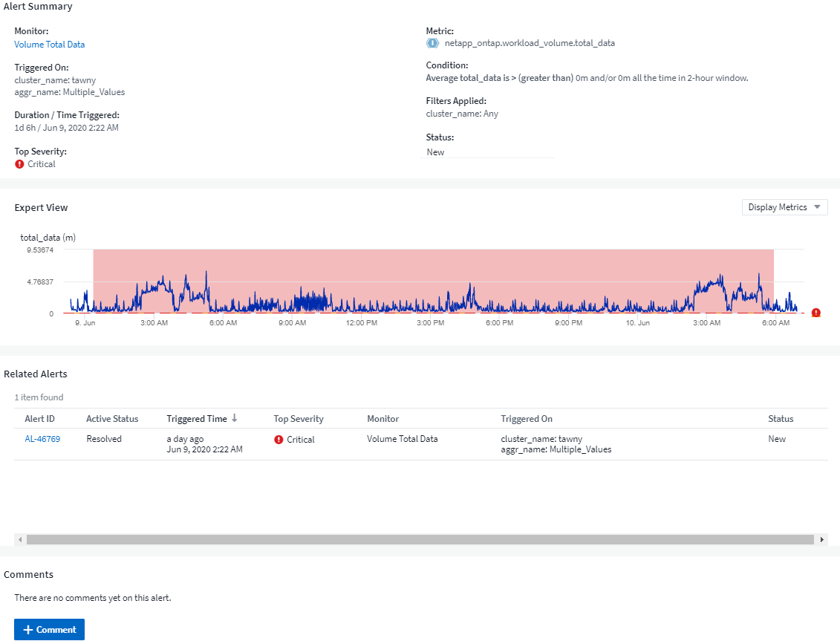Click the metric icon beside netapp_ontap.workload_volume.total_data
Viewport: 840px width, 641px height.
coord(432,43)
